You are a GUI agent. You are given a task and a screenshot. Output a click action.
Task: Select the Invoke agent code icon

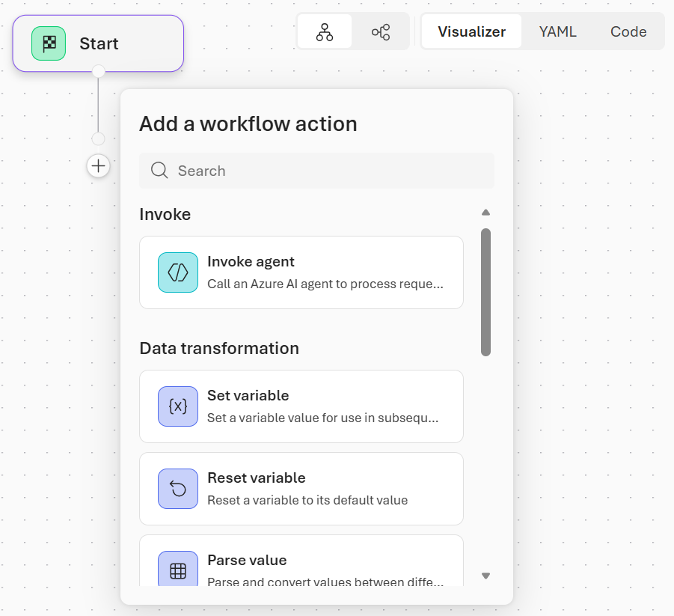(x=178, y=272)
